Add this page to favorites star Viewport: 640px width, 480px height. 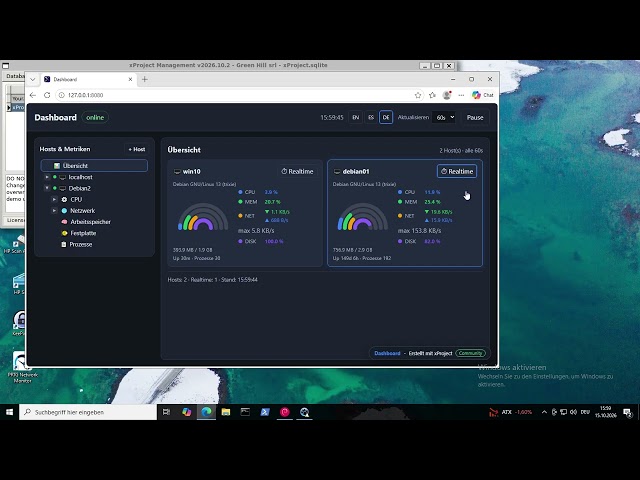[418, 95]
